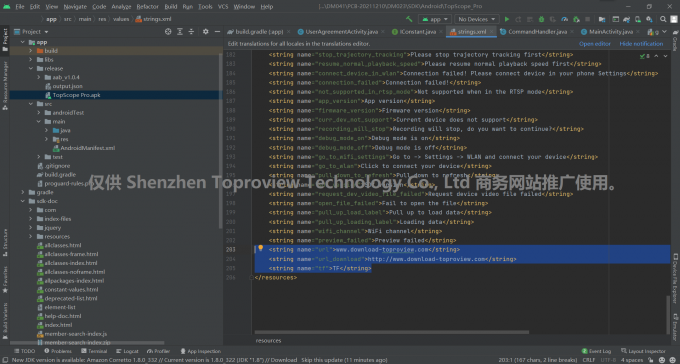Image resolution: width=680 pixels, height=364 pixels.
Task: Click CRLF line separator in status bar
Action: [x=588, y=360]
